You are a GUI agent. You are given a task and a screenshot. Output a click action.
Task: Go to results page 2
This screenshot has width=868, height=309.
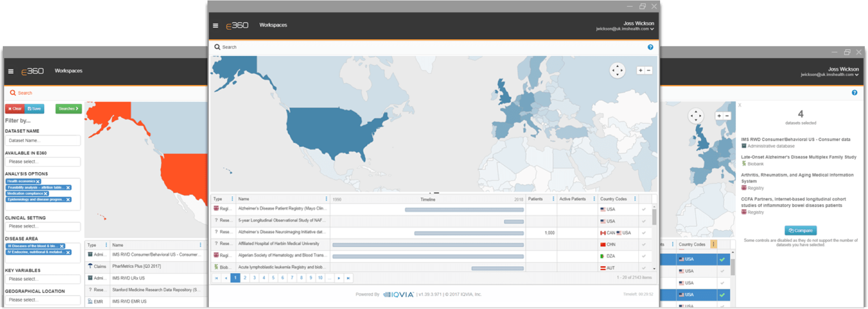click(x=245, y=278)
